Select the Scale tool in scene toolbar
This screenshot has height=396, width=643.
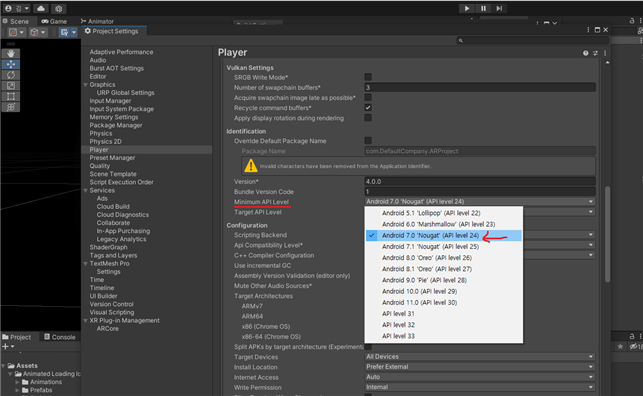pos(11,85)
